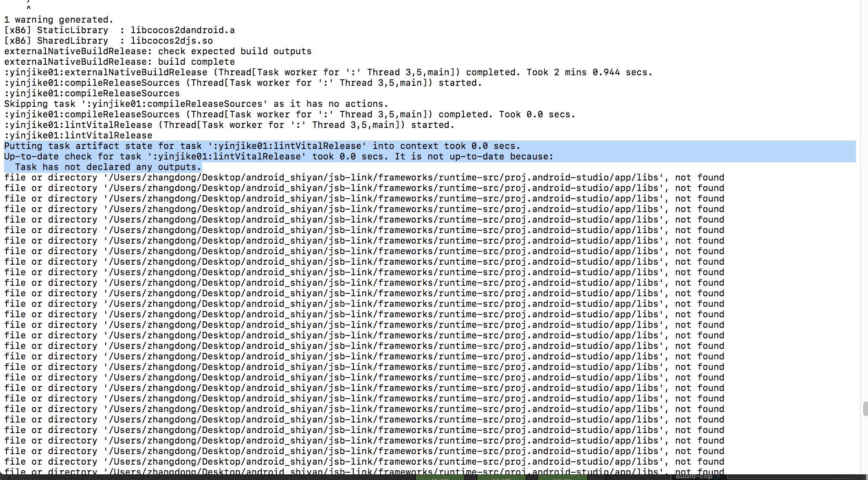Click the first 'file or directory' log line

(x=364, y=178)
